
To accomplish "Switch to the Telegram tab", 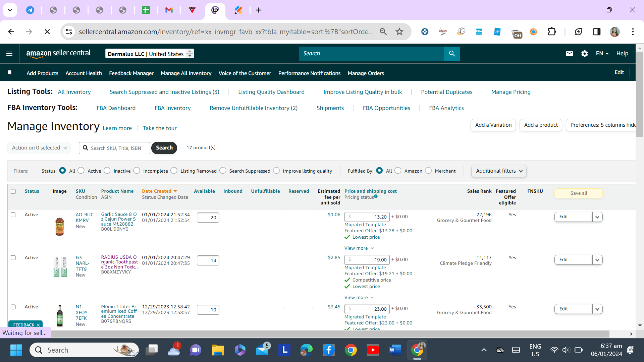I will coord(30,10).
